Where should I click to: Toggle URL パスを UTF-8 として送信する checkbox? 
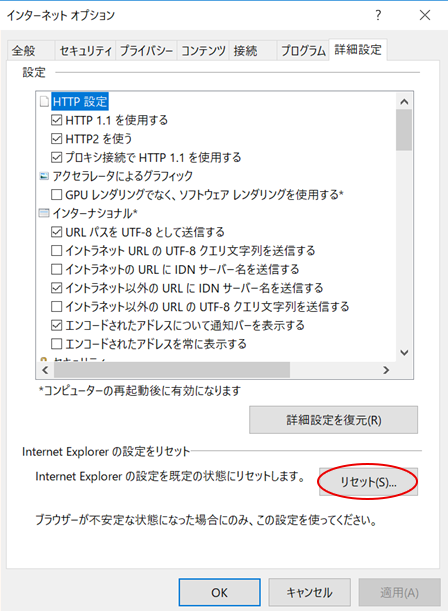coord(56,232)
